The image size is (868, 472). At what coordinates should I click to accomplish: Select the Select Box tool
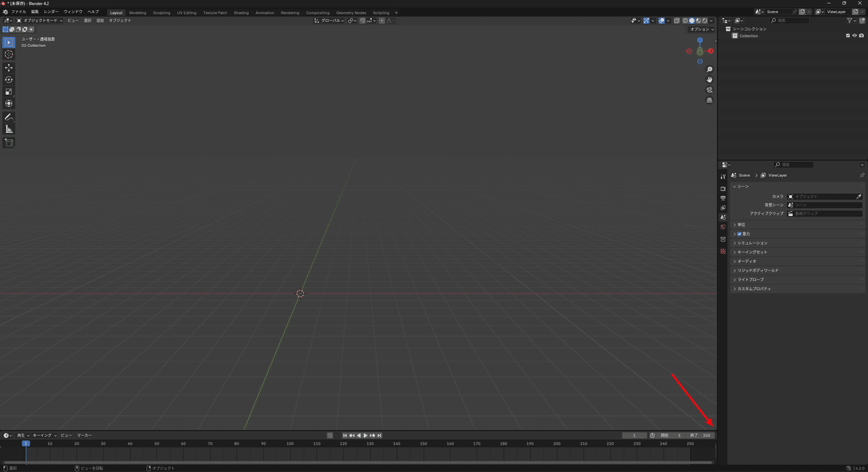[x=9, y=43]
